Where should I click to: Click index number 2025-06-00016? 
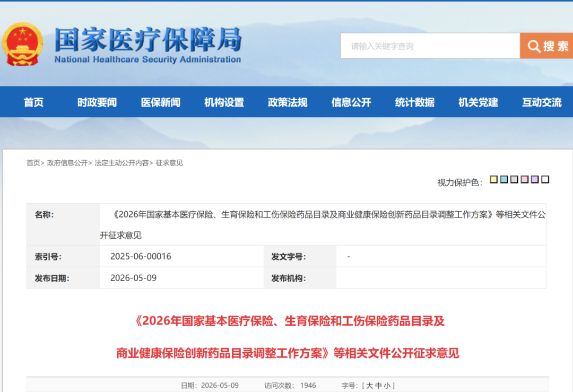[141, 256]
